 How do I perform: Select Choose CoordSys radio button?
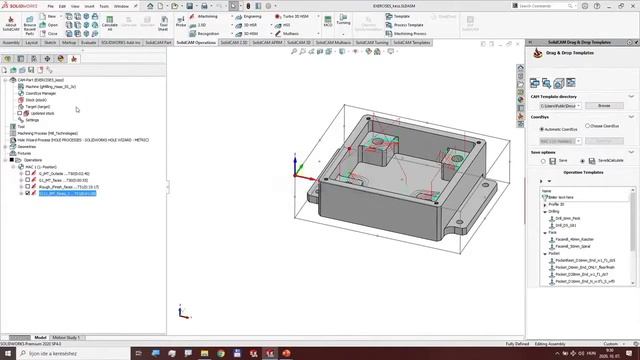pyautogui.click(x=587, y=126)
